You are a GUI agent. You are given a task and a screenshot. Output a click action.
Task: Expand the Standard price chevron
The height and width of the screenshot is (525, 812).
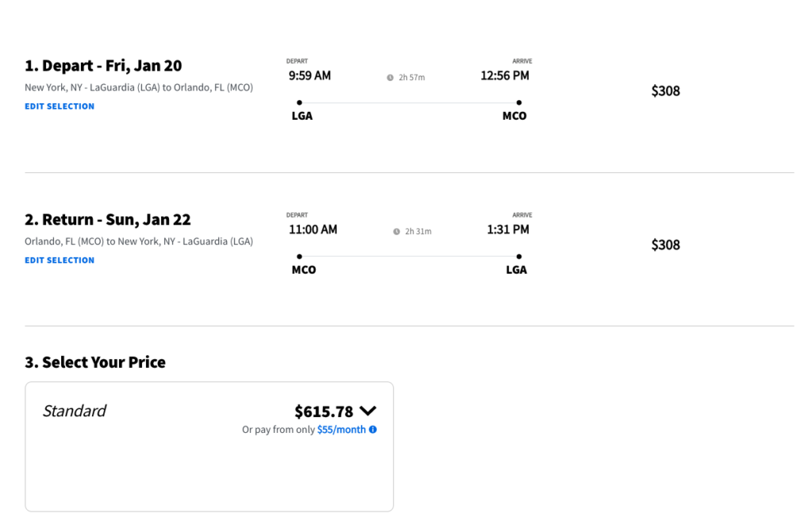368,411
